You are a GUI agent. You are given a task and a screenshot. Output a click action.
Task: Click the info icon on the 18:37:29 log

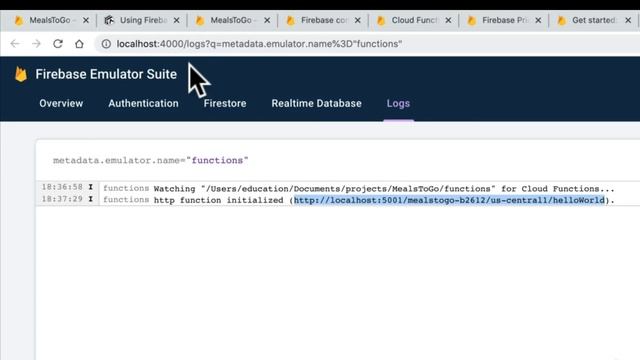click(91, 199)
